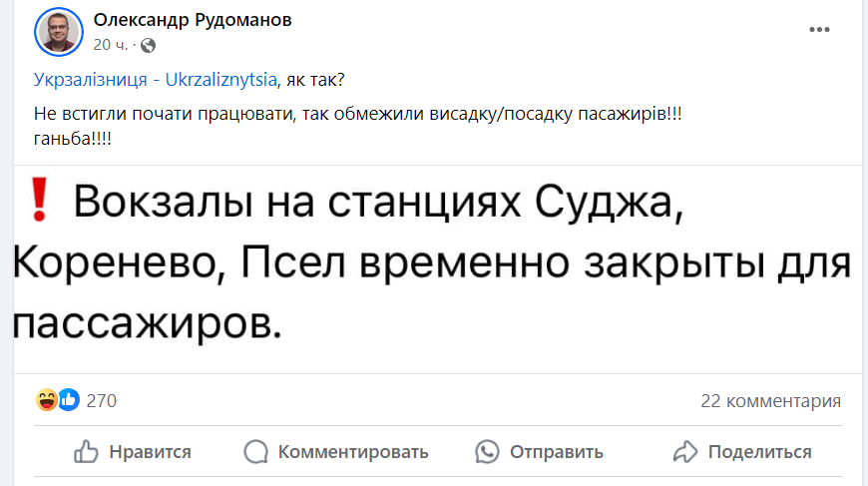
Task: Click the thumbs-up icon beside Нравится
Action: 87,452
